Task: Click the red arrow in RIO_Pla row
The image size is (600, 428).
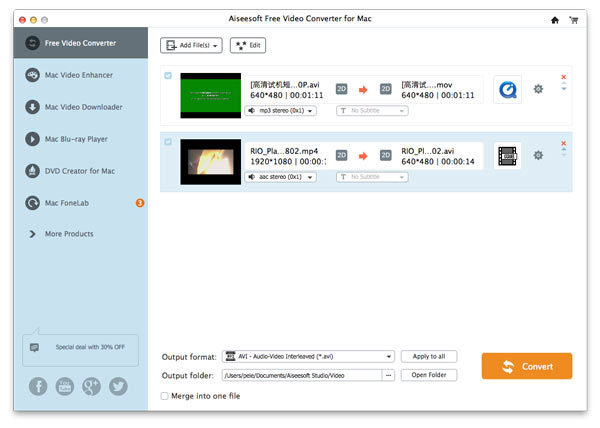Action: click(x=363, y=156)
